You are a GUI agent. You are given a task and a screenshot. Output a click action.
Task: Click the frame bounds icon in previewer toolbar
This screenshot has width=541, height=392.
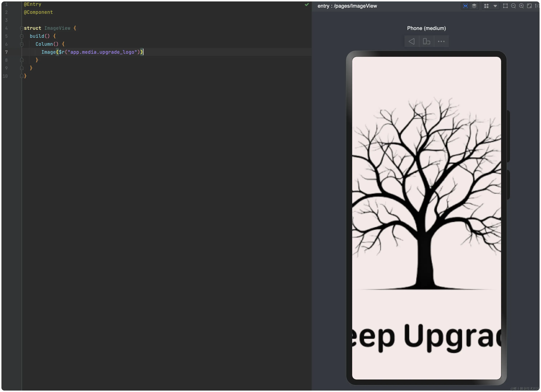505,6
